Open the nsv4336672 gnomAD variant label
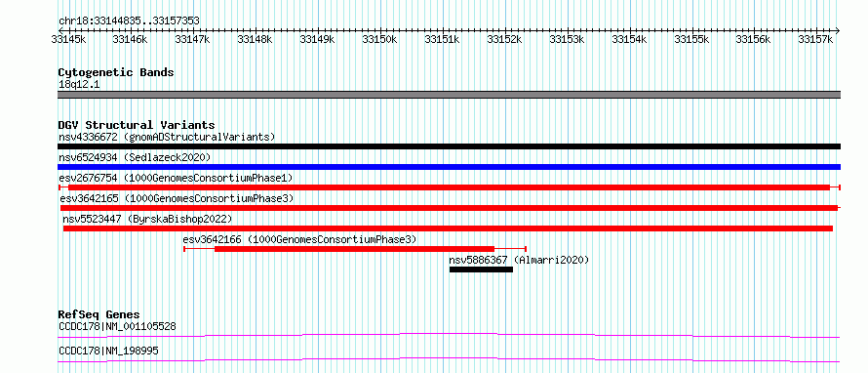Image resolution: width=868 pixels, height=373 pixels. pos(167,137)
